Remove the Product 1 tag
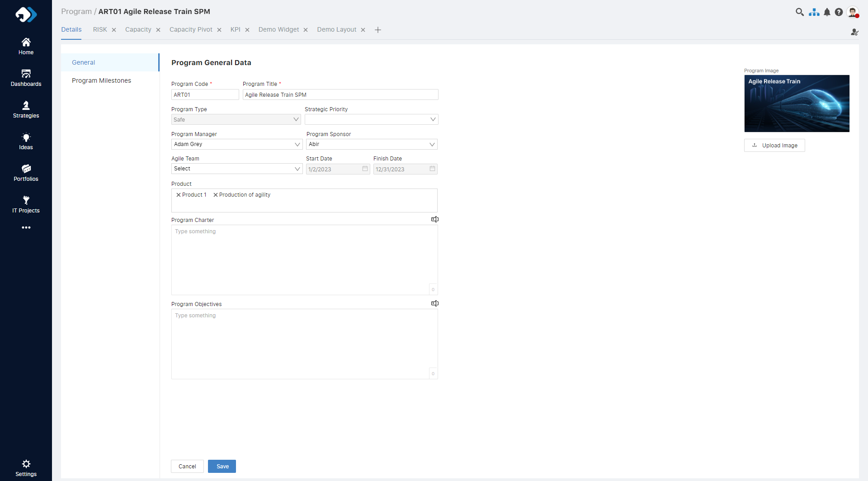The width and height of the screenshot is (868, 481). [179, 195]
